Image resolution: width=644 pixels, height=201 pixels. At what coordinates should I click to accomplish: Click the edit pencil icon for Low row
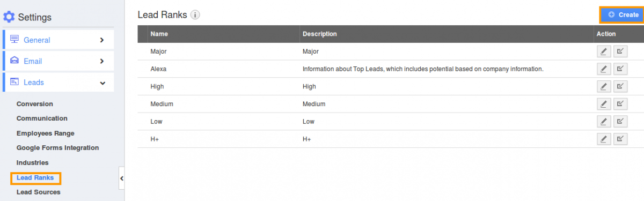(x=604, y=121)
